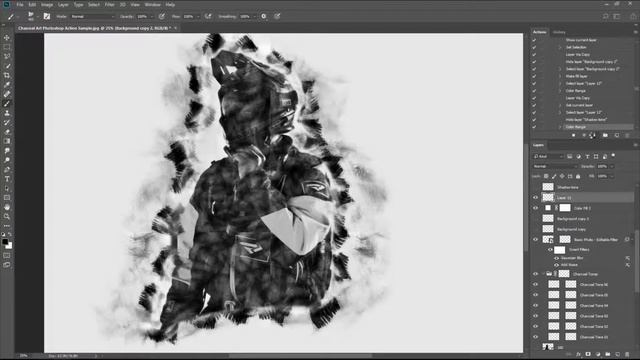Click the foreground color swatch
This screenshot has height=360, width=640.
tap(5, 242)
